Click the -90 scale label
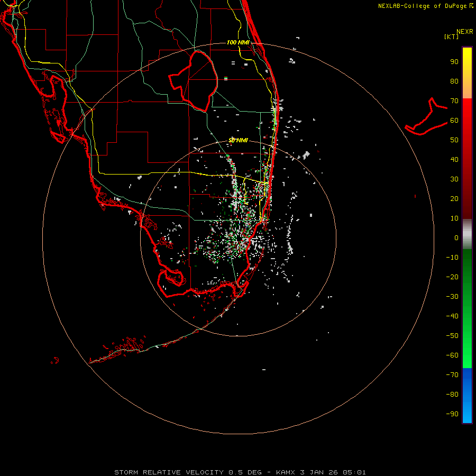Image resolution: width=476 pixels, height=476 pixels. pyautogui.click(x=452, y=414)
